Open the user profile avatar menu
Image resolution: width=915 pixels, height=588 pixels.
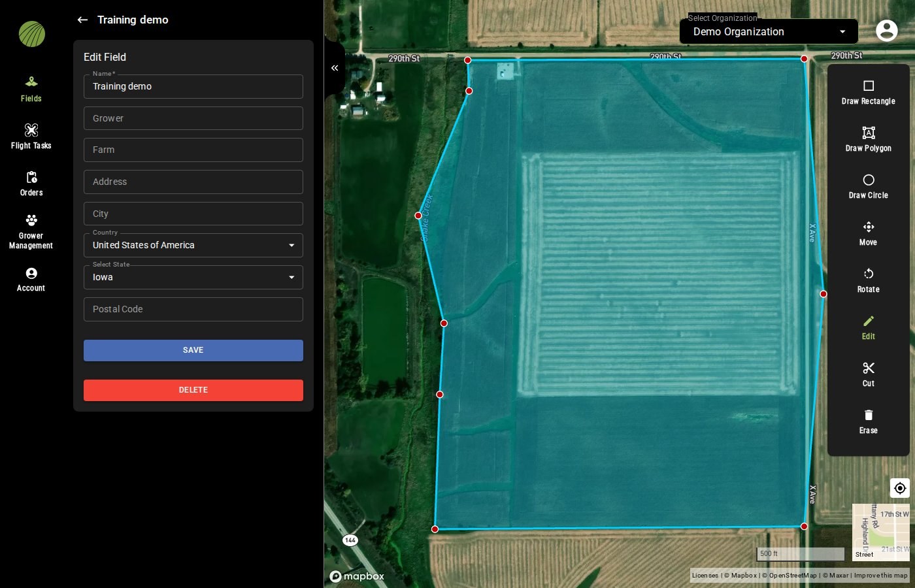click(x=887, y=31)
